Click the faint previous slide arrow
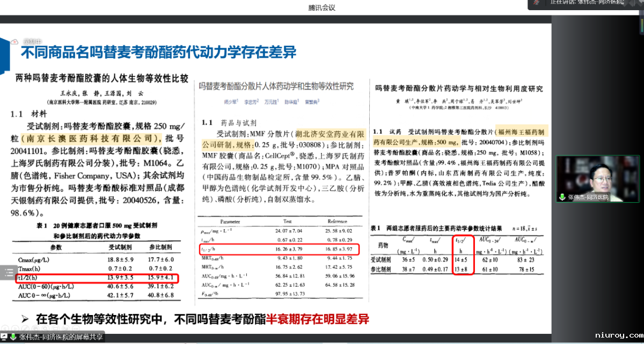644x344 pixels. [5, 328]
